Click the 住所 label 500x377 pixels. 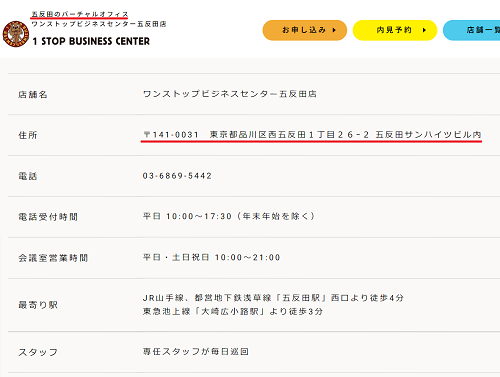[28, 135]
